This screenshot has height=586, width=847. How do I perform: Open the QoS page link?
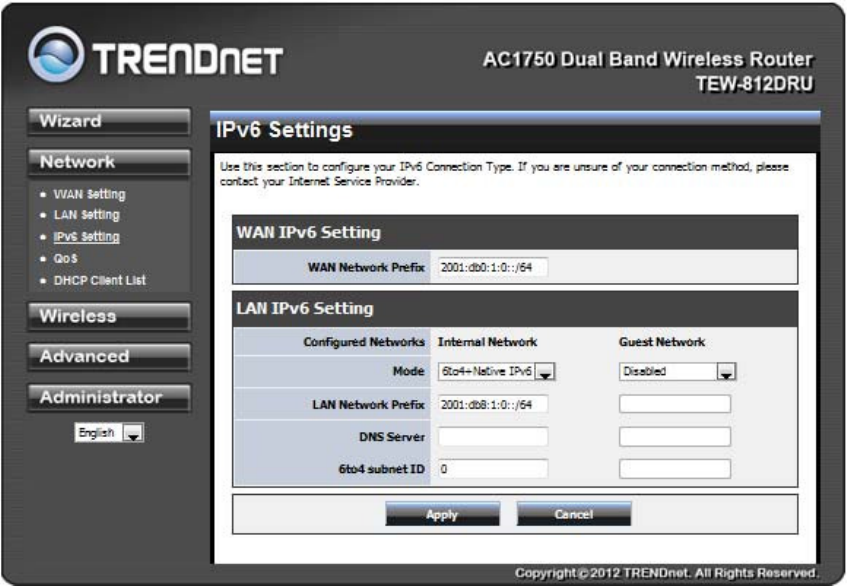[65, 259]
